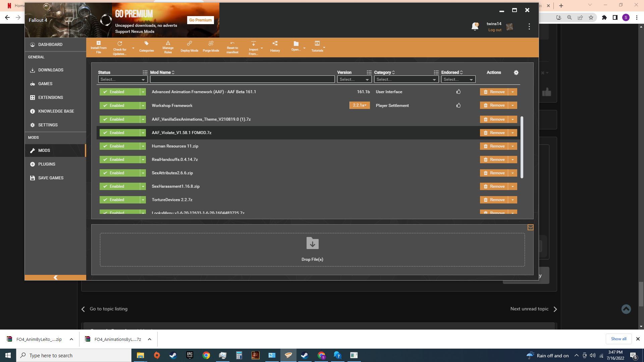The height and width of the screenshot is (362, 644).
Task: Click the Drop File(s) area
Action: (x=312, y=250)
